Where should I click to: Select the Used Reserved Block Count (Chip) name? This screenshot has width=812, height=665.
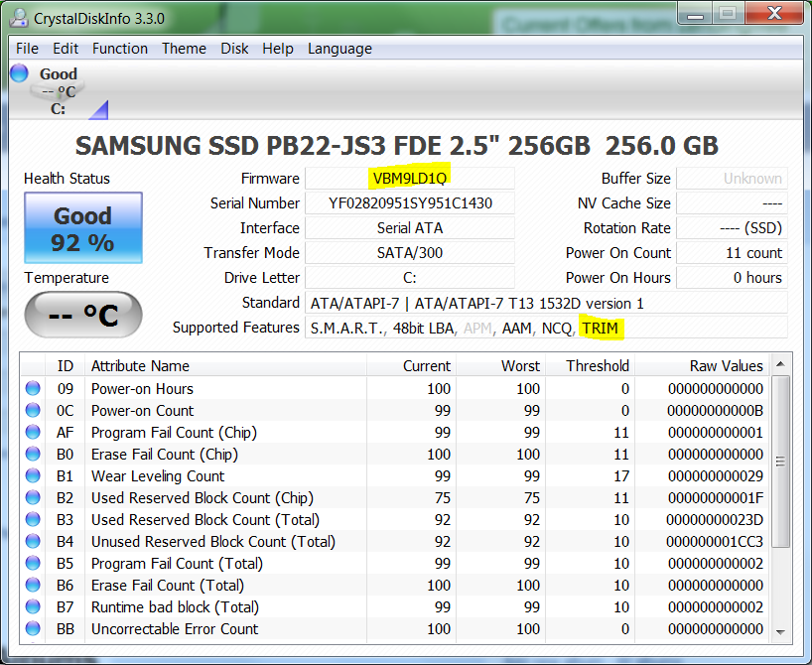tap(203, 497)
